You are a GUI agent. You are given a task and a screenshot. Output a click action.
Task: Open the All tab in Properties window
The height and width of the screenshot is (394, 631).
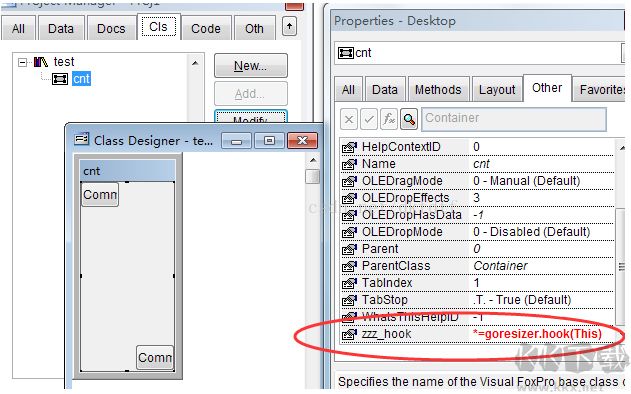(x=348, y=89)
